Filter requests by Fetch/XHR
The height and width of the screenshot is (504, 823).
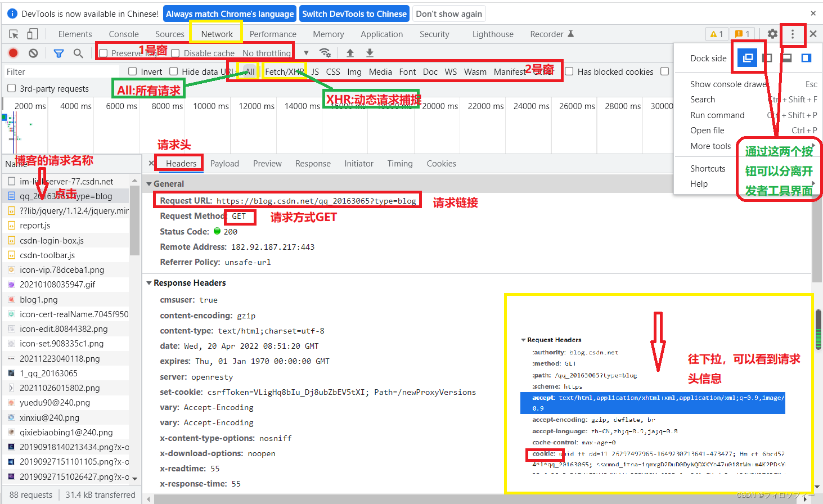pyautogui.click(x=284, y=71)
